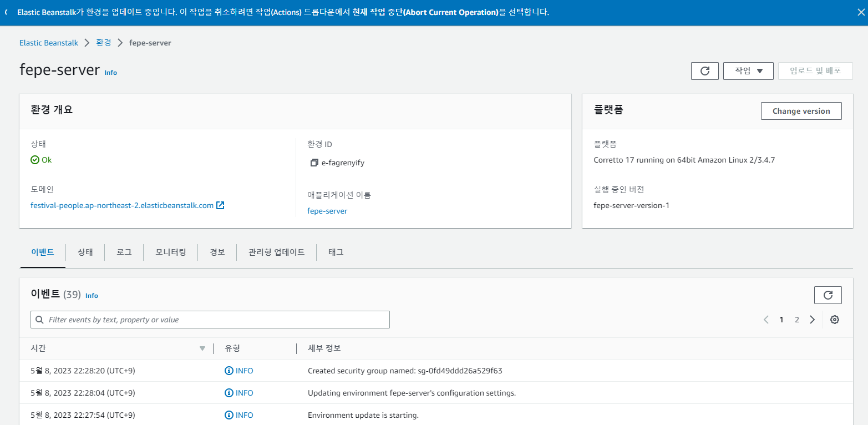Switch to the 이벤트 tab
This screenshot has height=425, width=868.
pos(42,252)
